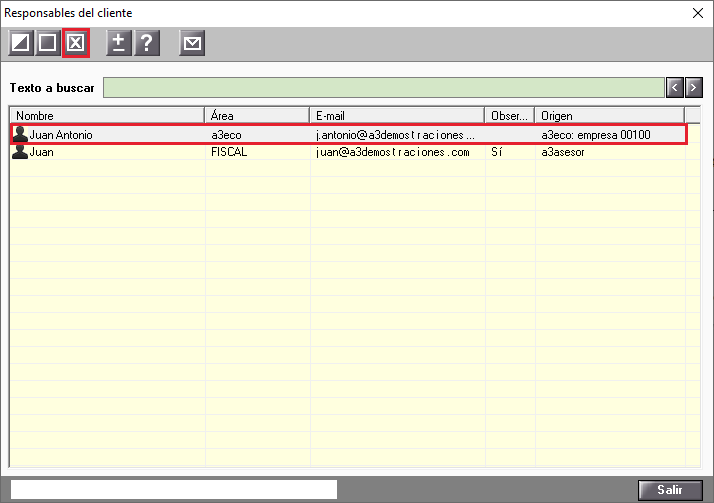Screen dimensions: 714x503
Task: Click the person icon in the FISCAL row
Action: click(x=20, y=152)
